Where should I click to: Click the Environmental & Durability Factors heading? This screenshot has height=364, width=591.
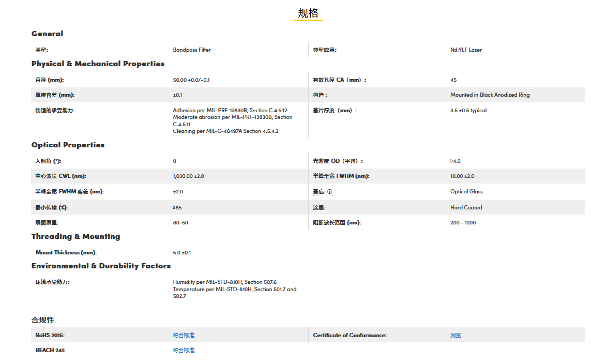pos(101,266)
